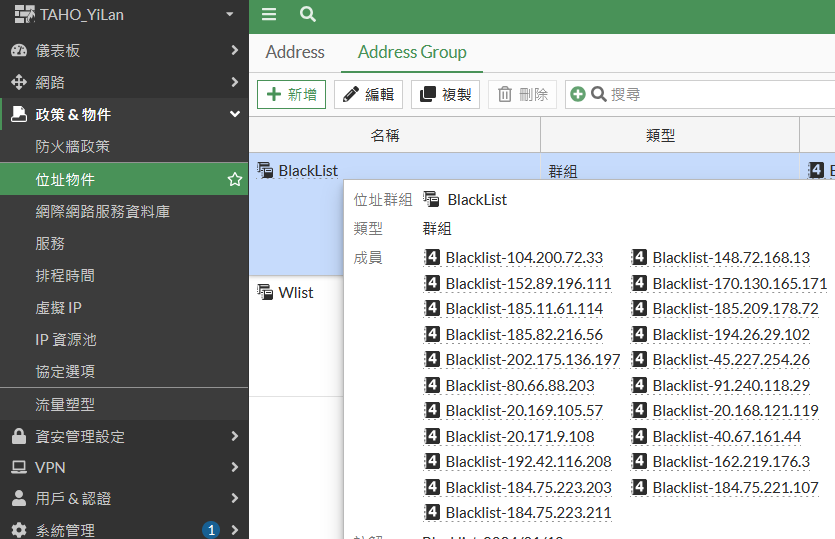Open 防火牆政策 in sidebar
This screenshot has width=835, height=539.
(73, 147)
